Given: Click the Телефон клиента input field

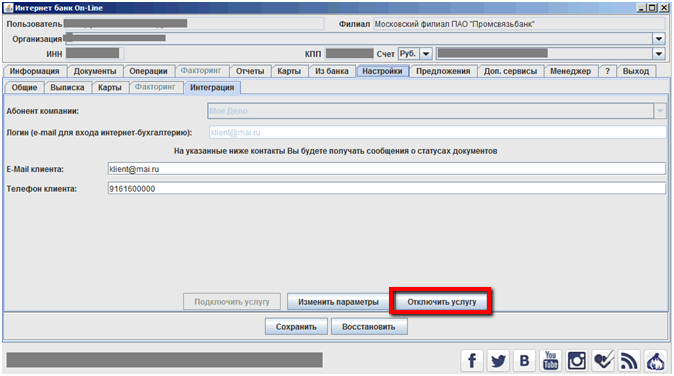Looking at the screenshot, I should (386, 188).
